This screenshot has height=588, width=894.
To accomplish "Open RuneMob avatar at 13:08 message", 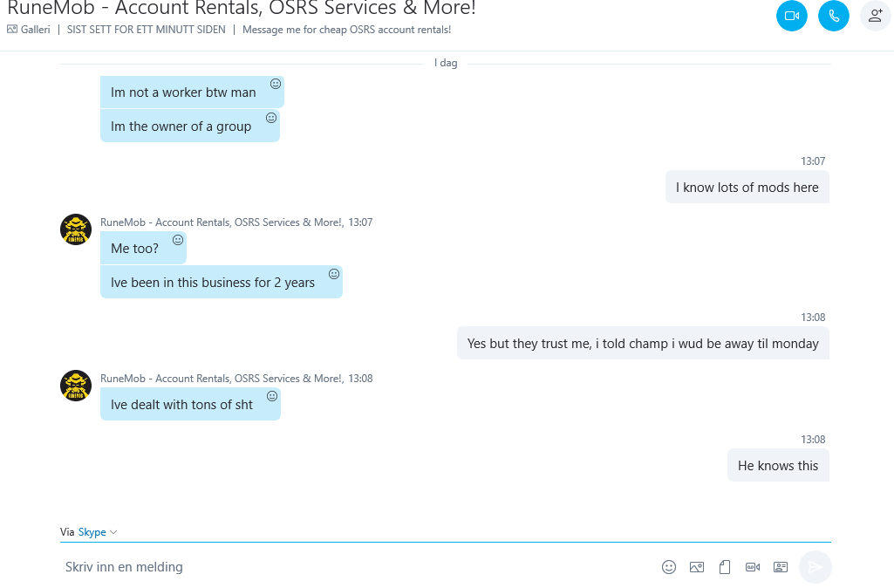I will coord(76,386).
